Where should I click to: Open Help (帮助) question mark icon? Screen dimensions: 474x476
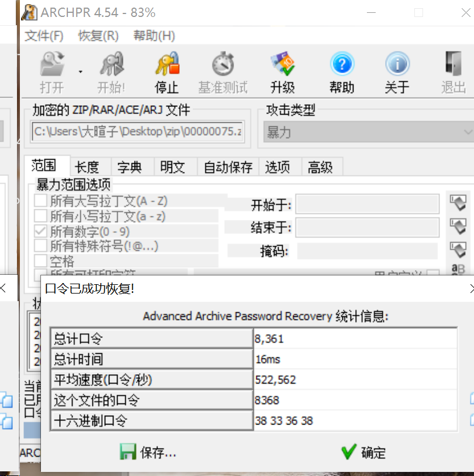[x=342, y=64]
